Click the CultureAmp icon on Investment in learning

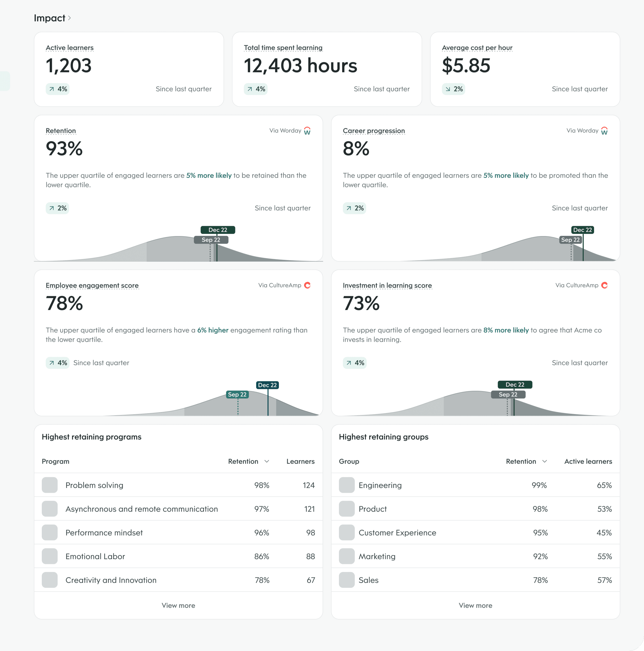point(605,285)
